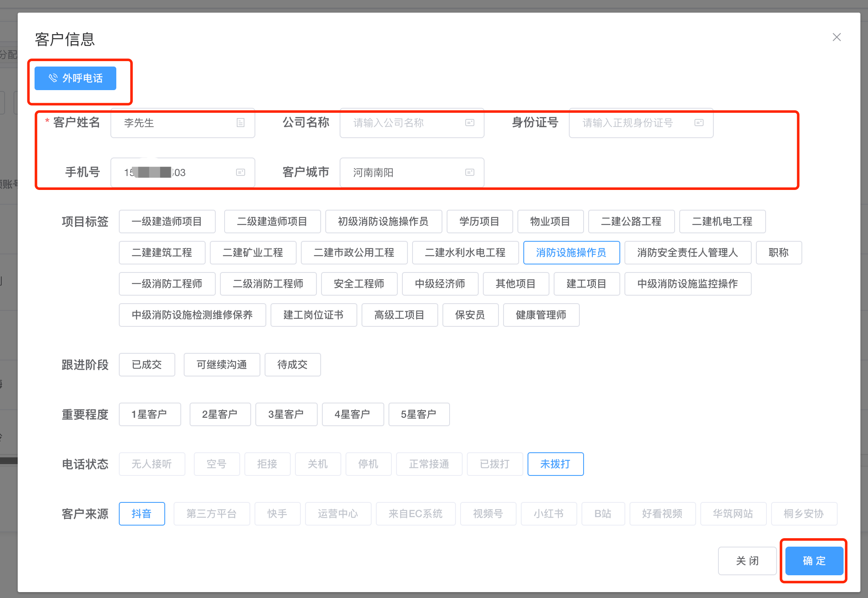868x598 pixels.
Task: Choose 3星客户 importance level
Action: point(286,414)
